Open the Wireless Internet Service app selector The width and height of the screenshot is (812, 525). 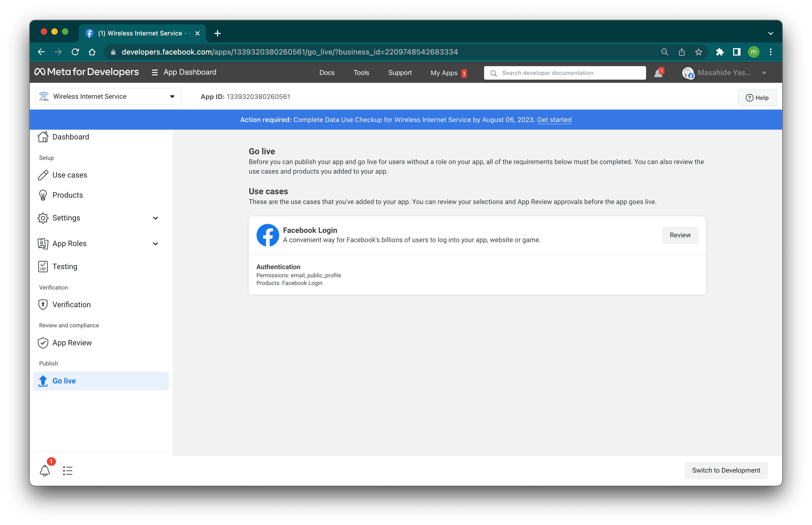109,97
